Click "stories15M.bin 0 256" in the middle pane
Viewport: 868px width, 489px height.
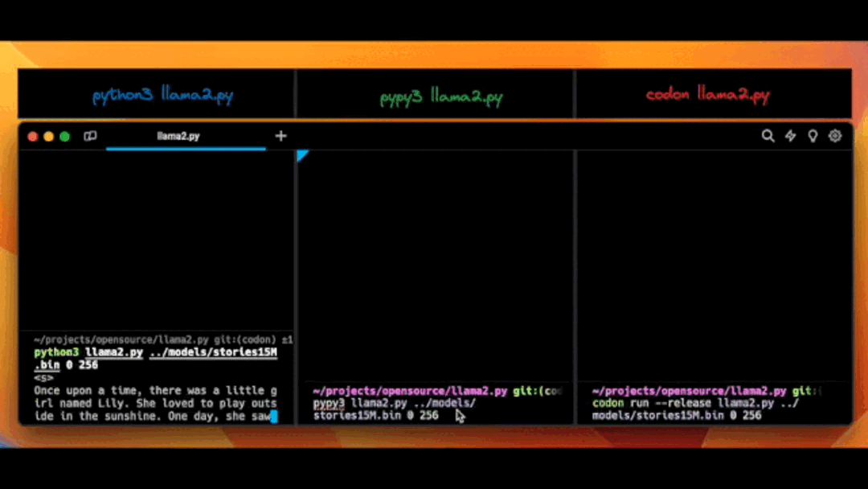click(376, 415)
